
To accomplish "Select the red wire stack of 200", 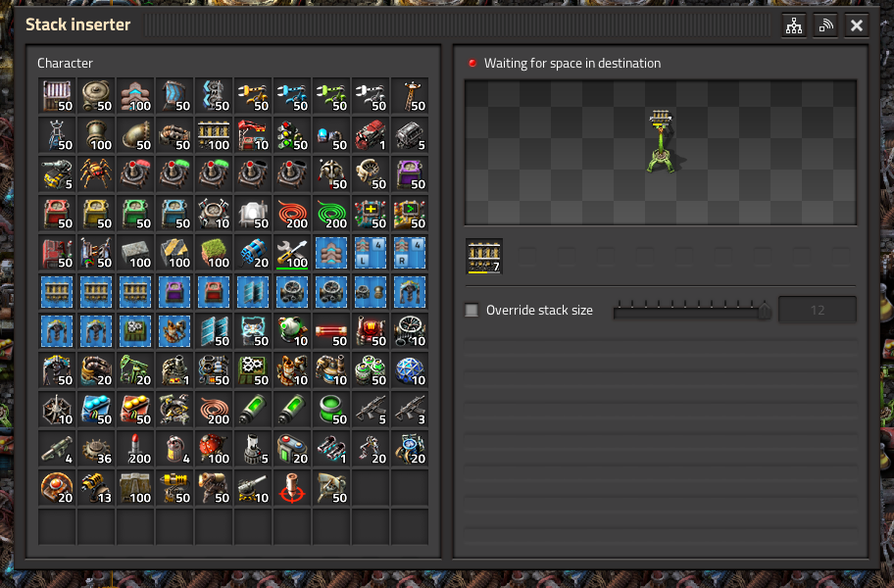I will click(292, 214).
